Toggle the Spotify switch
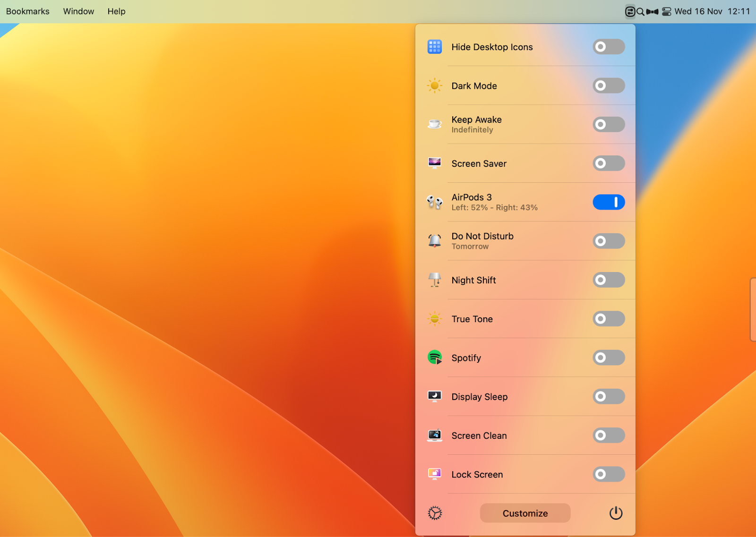Image resolution: width=756 pixels, height=537 pixels. 609,358
